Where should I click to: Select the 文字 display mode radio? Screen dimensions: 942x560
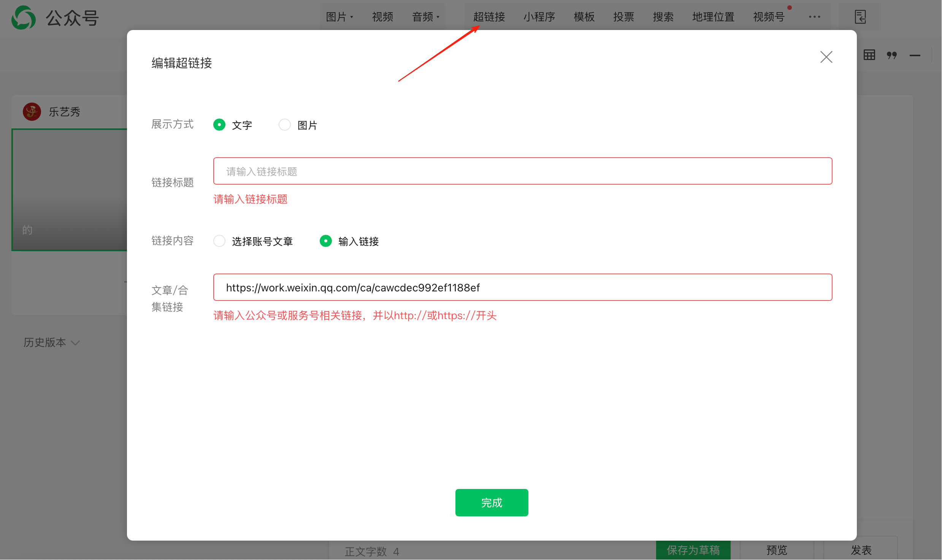coord(219,125)
